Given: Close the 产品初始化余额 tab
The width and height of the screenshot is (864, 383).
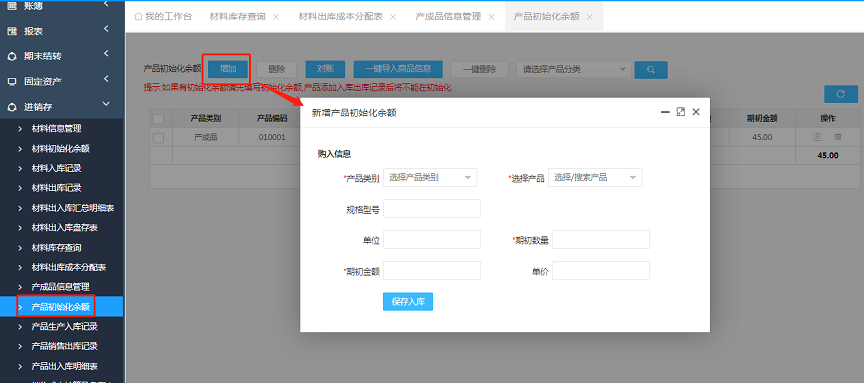Looking at the screenshot, I should pyautogui.click(x=590, y=17).
